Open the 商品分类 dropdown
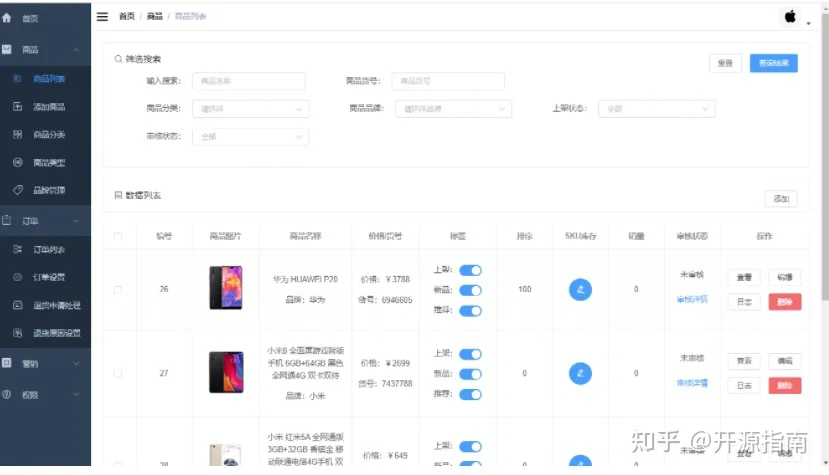The height and width of the screenshot is (475, 829). 251,109
